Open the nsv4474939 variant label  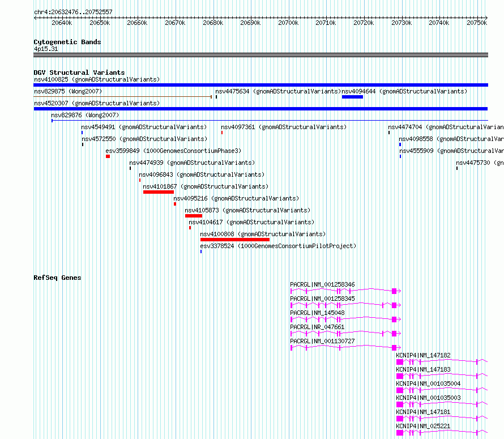click(192, 163)
